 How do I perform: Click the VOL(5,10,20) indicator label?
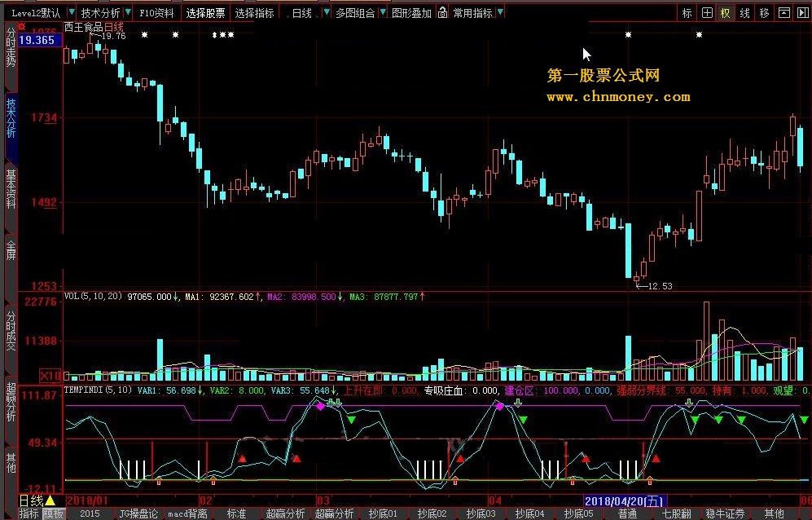(93, 296)
